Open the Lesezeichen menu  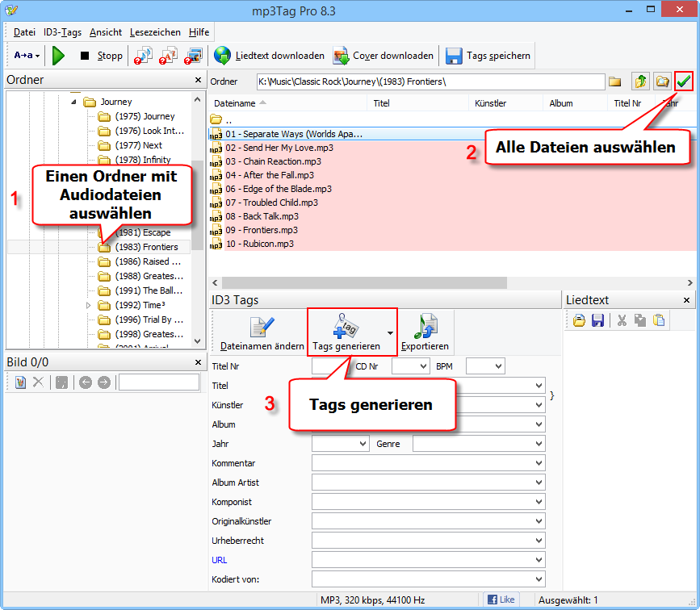coord(156,32)
